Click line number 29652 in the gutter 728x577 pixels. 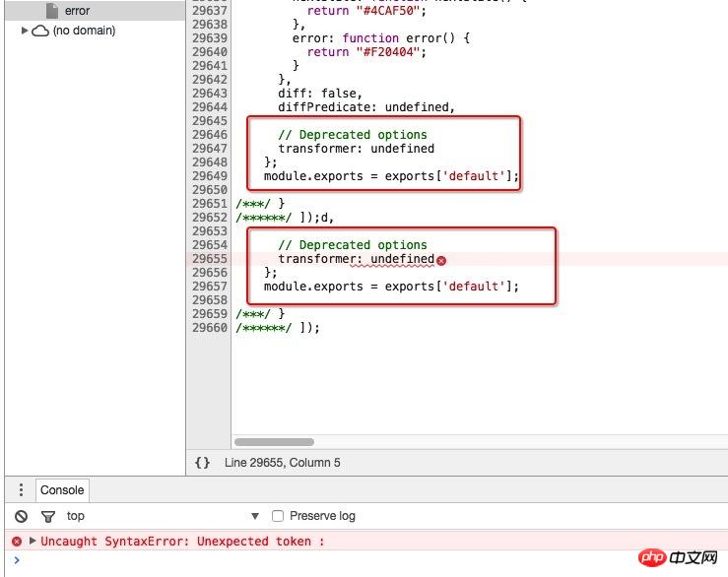coord(210,218)
